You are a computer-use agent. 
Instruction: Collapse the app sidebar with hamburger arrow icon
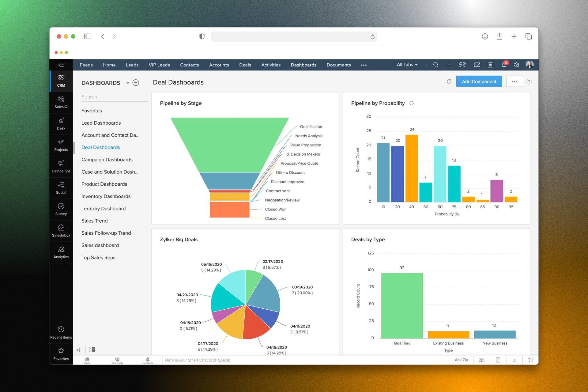point(61,65)
